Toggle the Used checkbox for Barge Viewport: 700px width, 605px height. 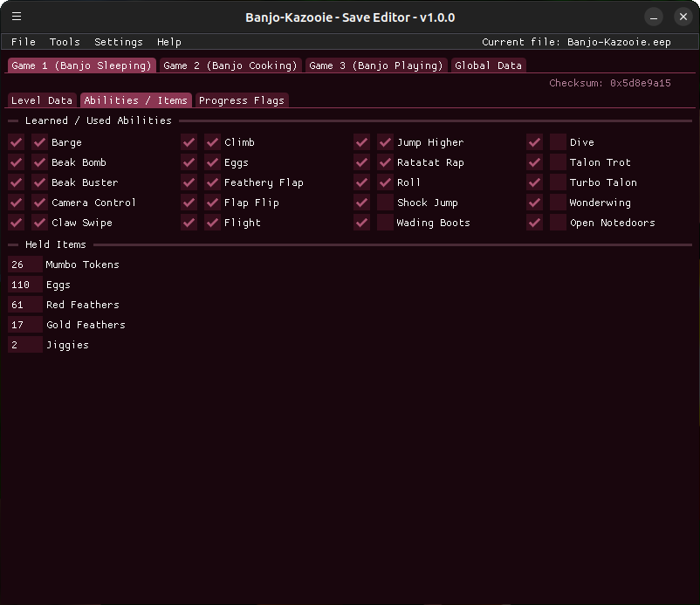(x=40, y=142)
